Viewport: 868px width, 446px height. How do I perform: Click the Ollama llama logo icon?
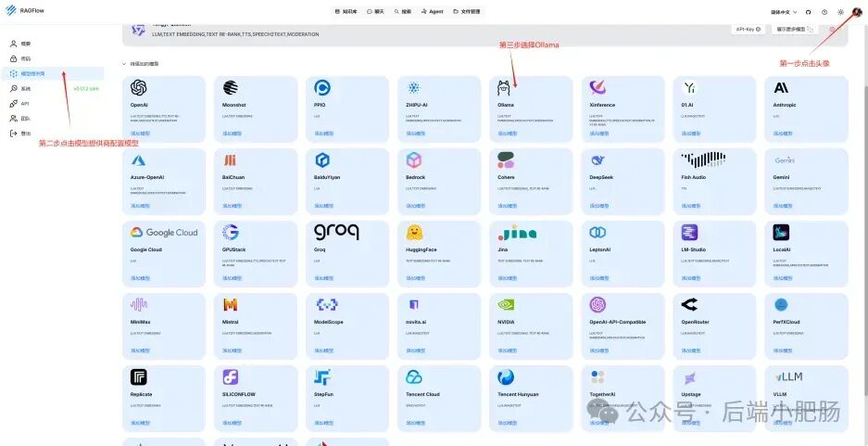pos(504,87)
